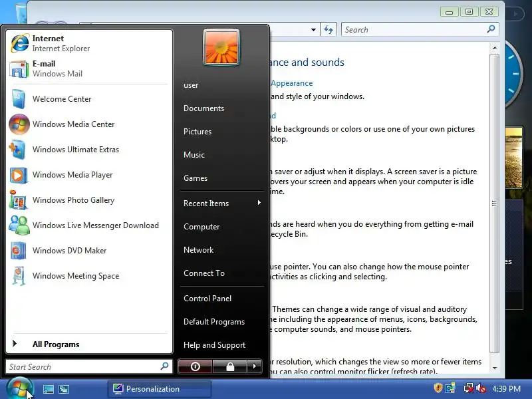532x399 pixels.
Task: Click the sidebar clock gadget
Action: 513,74
